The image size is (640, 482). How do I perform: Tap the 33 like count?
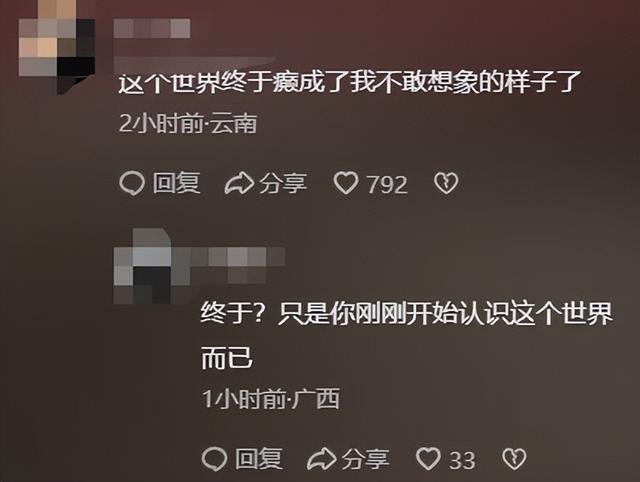(x=462, y=460)
